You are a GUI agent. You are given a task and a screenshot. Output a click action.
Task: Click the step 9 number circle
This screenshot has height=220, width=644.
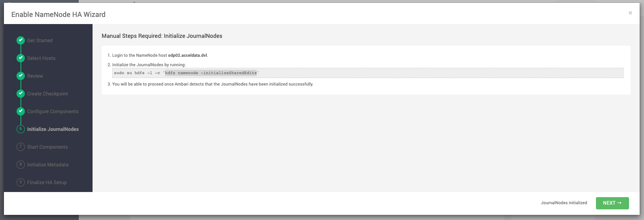click(x=20, y=182)
